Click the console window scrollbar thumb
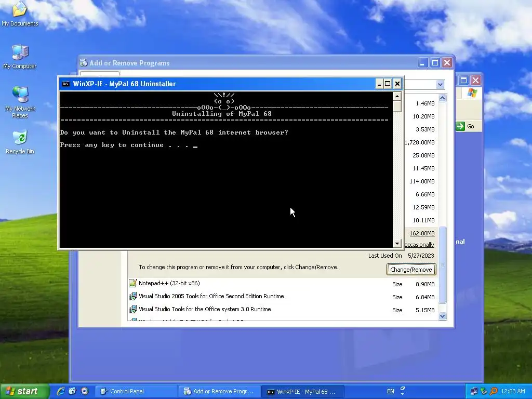 397,106
